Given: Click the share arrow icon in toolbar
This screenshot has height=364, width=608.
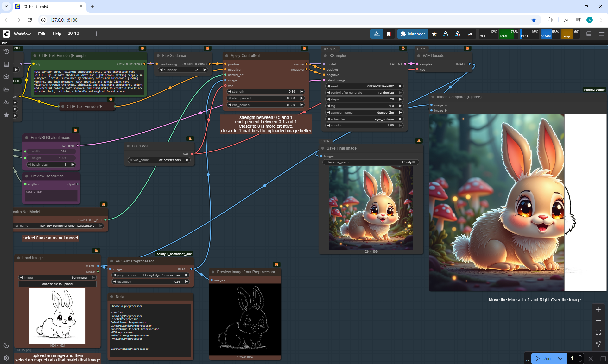Looking at the screenshot, I should (470, 34).
